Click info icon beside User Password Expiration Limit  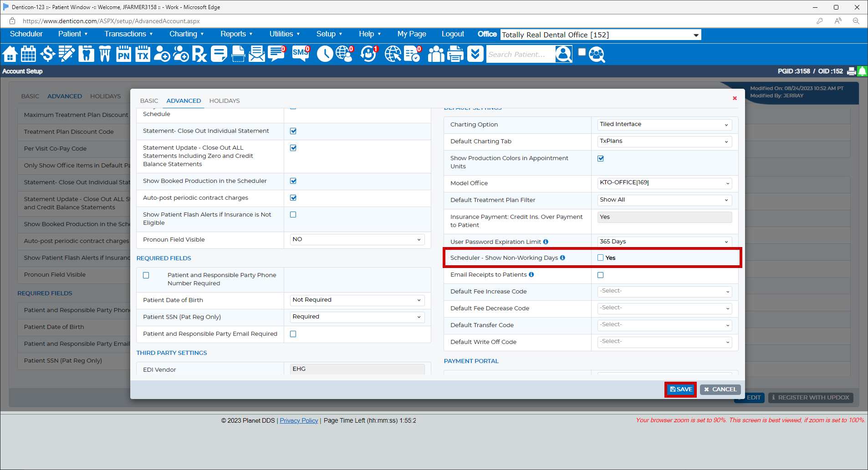coord(546,242)
